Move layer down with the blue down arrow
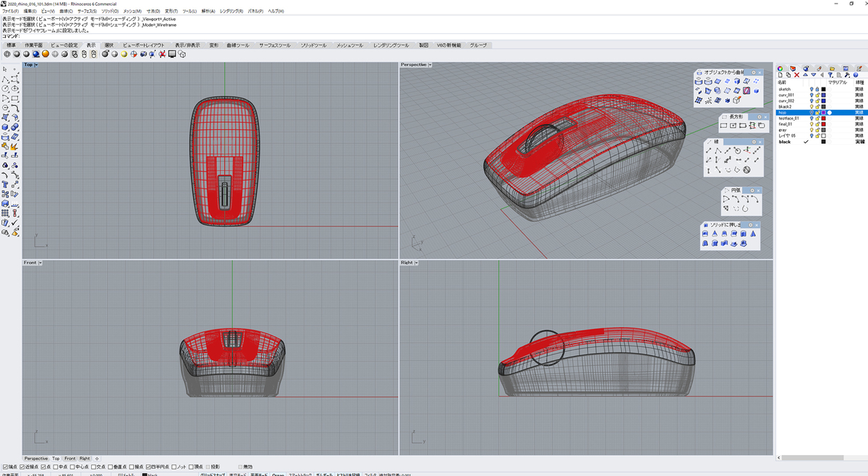This screenshot has width=868, height=476. (814, 75)
